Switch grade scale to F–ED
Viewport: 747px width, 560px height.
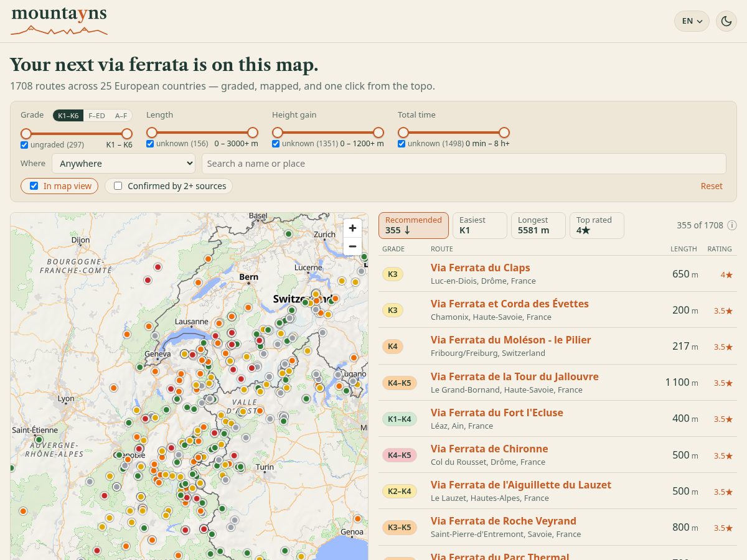click(x=96, y=115)
